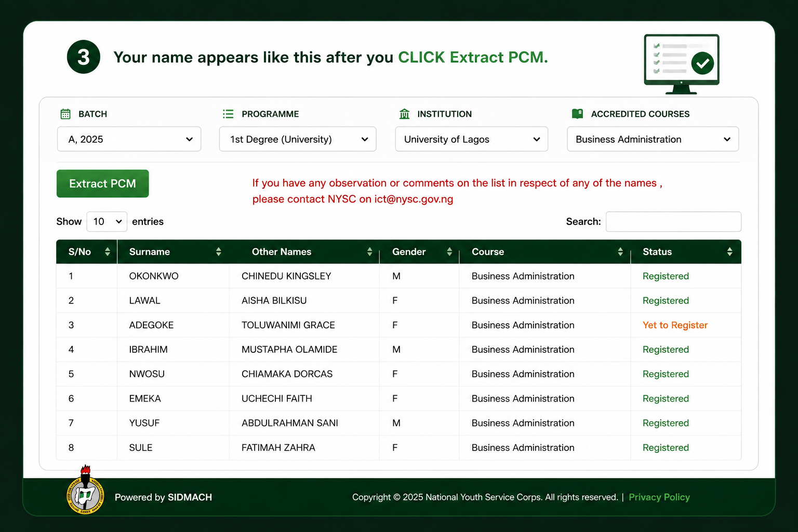Click the Other Names column header label
Screen dimensions: 798x532
[282, 252]
